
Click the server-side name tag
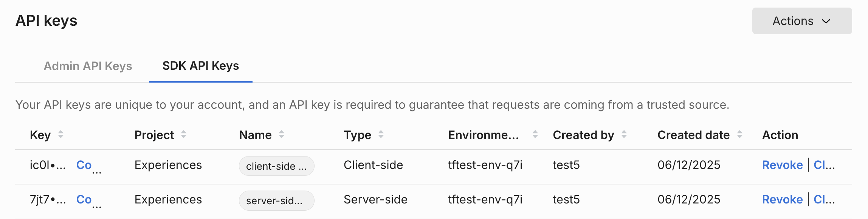276,200
